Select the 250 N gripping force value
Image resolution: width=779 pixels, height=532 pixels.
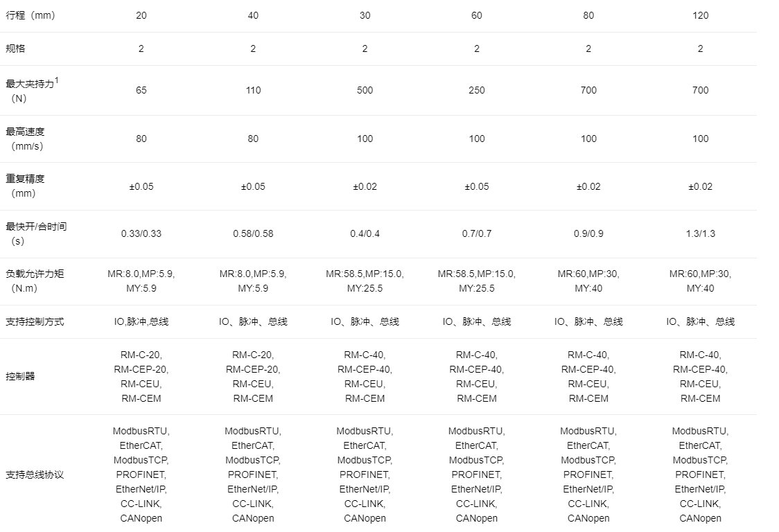477,90
